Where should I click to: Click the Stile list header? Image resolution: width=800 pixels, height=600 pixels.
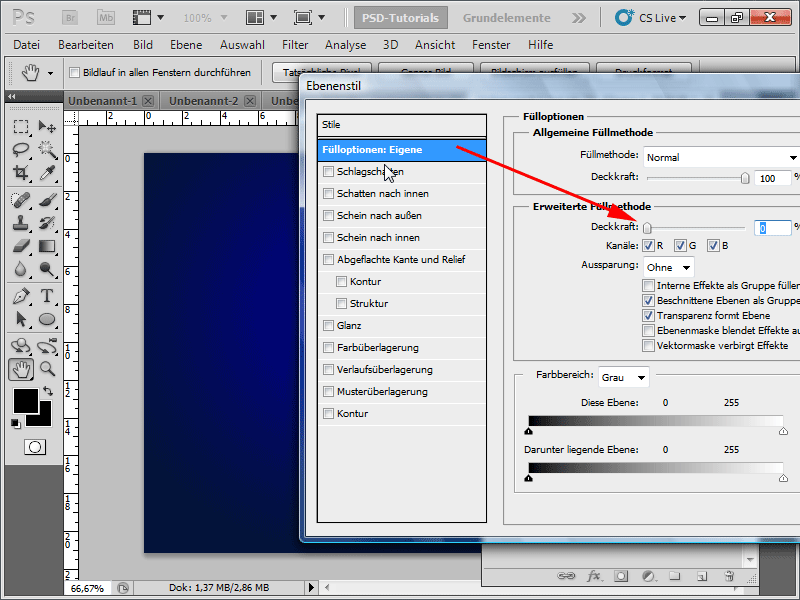(402, 125)
